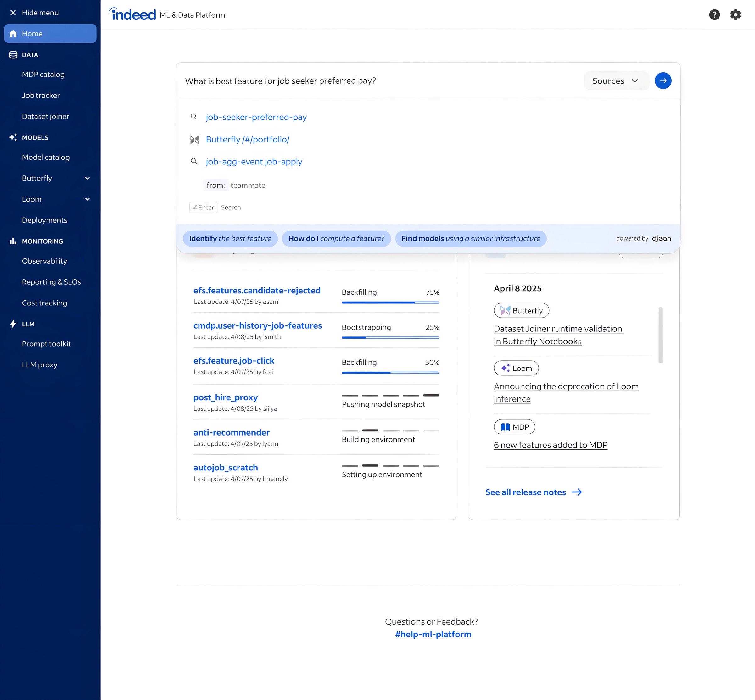Click the 25% Bootstrapping progress bar
The image size is (755, 700).
(x=390, y=337)
